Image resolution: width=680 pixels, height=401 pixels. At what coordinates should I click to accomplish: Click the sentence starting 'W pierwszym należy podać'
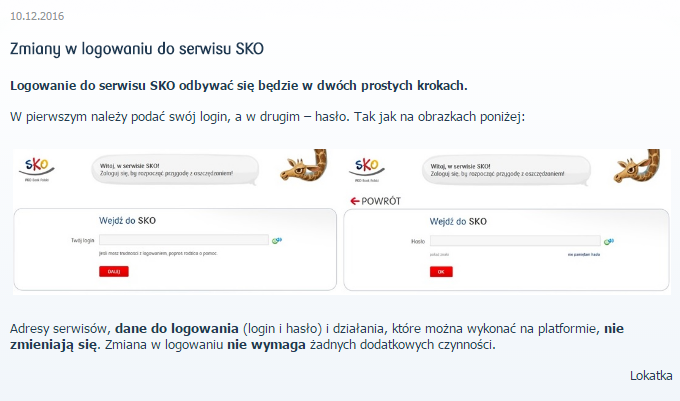click(x=267, y=117)
